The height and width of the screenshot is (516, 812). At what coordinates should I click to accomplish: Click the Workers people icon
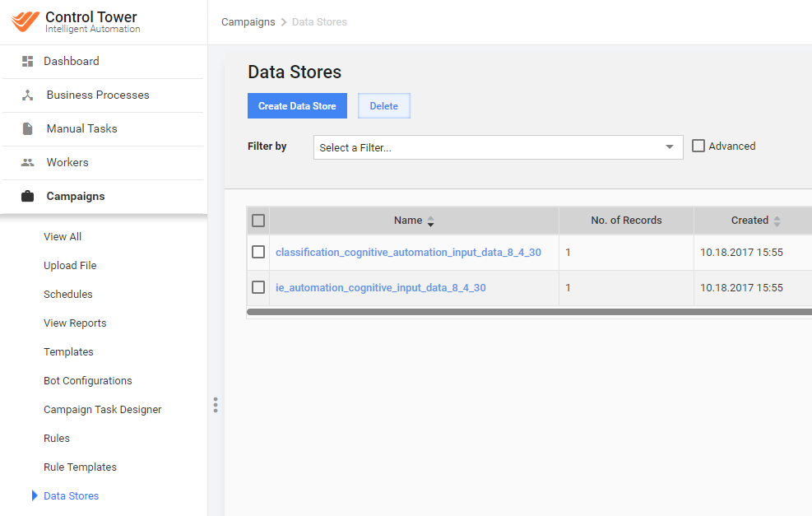[27, 162]
